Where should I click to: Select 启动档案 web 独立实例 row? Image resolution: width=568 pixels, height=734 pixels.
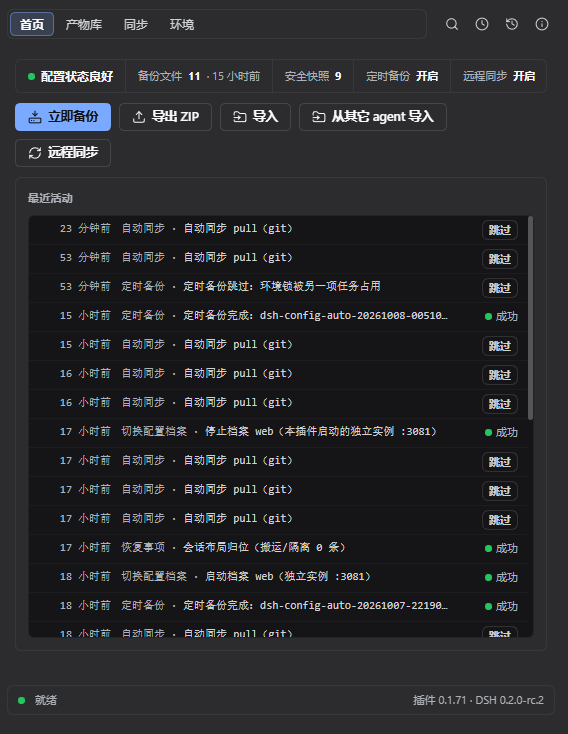278,578
